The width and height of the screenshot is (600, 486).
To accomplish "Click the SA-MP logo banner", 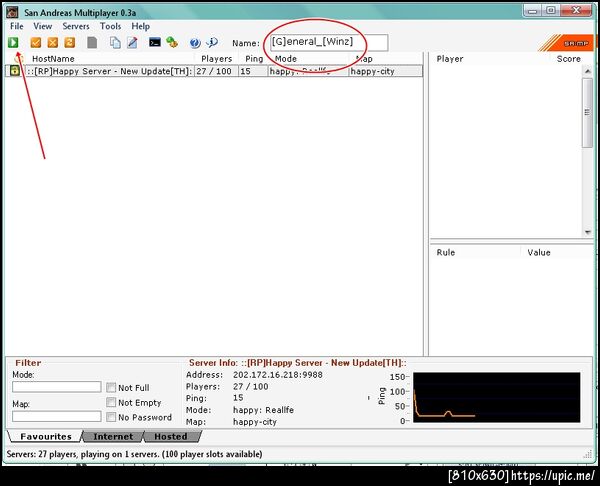I will [567, 43].
